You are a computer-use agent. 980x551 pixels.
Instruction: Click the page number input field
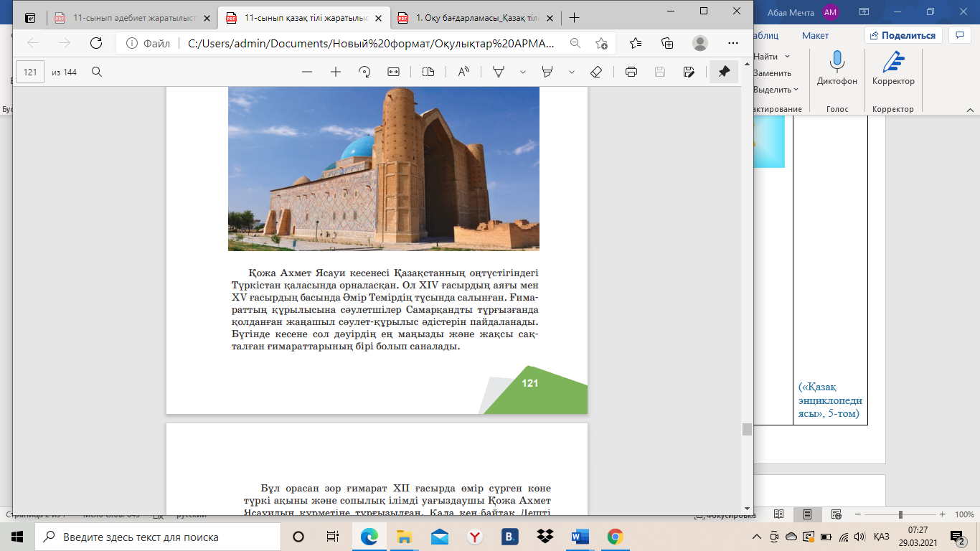click(30, 72)
